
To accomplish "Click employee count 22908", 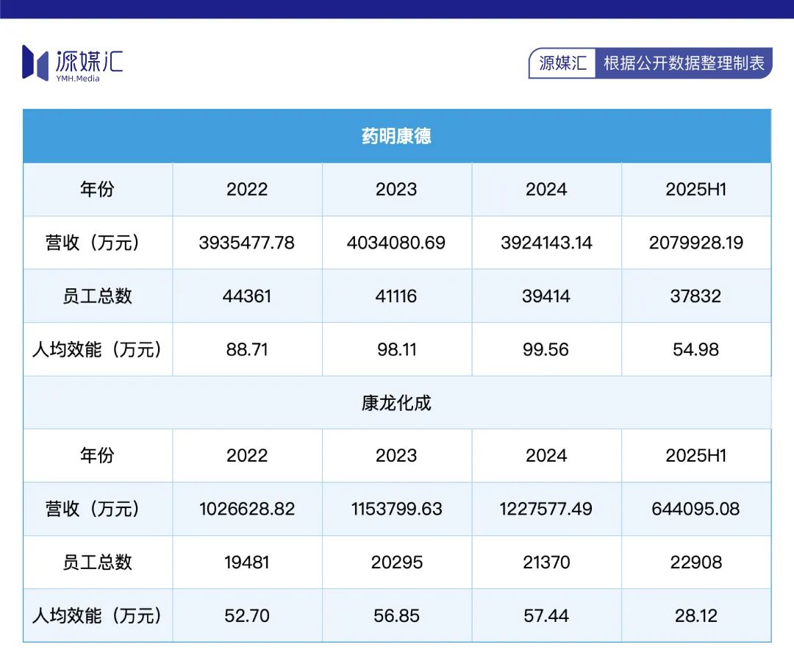I will [x=696, y=562].
